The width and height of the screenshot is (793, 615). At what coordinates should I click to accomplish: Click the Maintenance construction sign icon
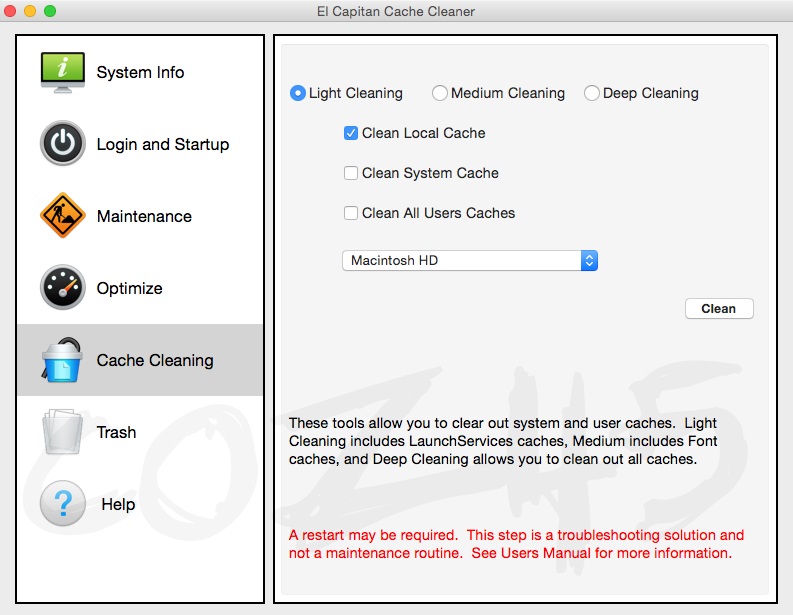[63, 215]
